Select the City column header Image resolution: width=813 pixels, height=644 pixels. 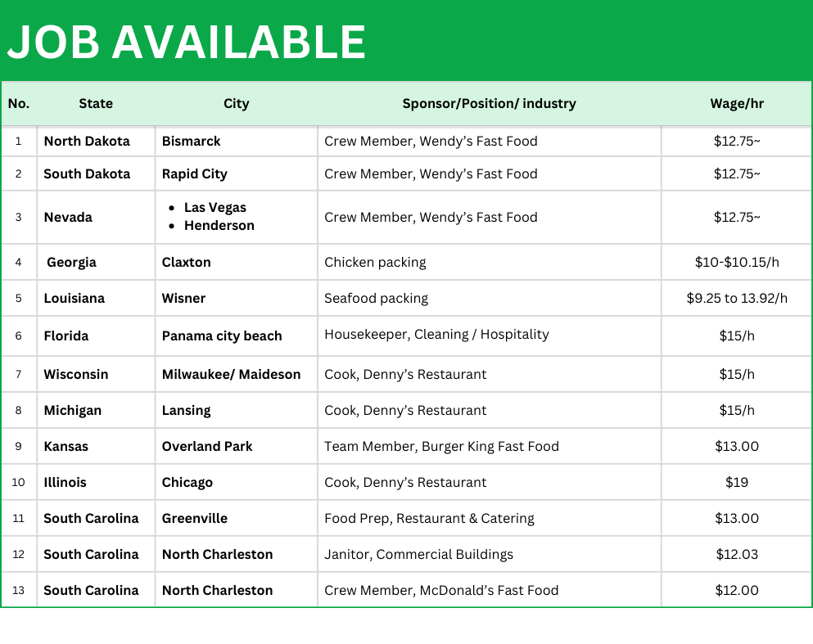point(236,104)
